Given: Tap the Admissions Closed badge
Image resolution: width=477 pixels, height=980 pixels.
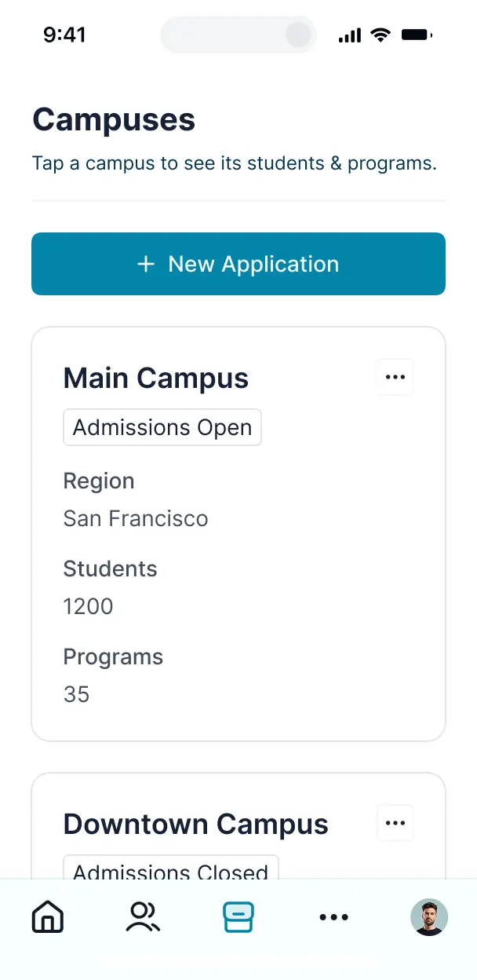Looking at the screenshot, I should [x=171, y=868].
